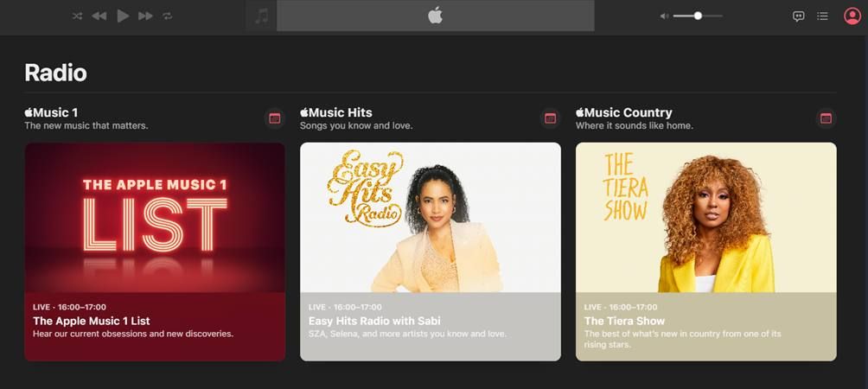Skip forward to next track

[145, 16]
